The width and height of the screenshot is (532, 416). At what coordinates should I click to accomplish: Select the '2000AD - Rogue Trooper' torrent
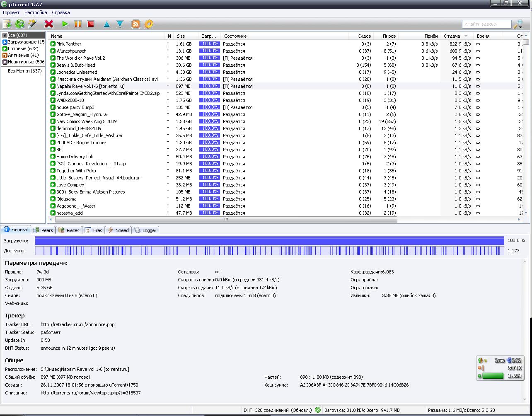285,143
